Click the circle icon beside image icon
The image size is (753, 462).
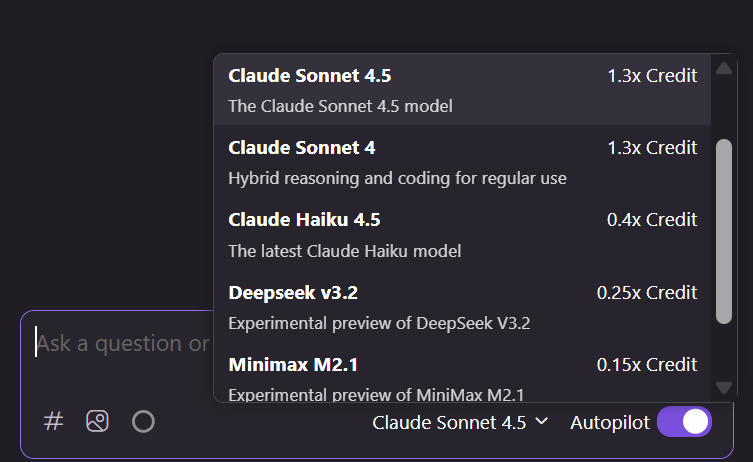click(143, 422)
